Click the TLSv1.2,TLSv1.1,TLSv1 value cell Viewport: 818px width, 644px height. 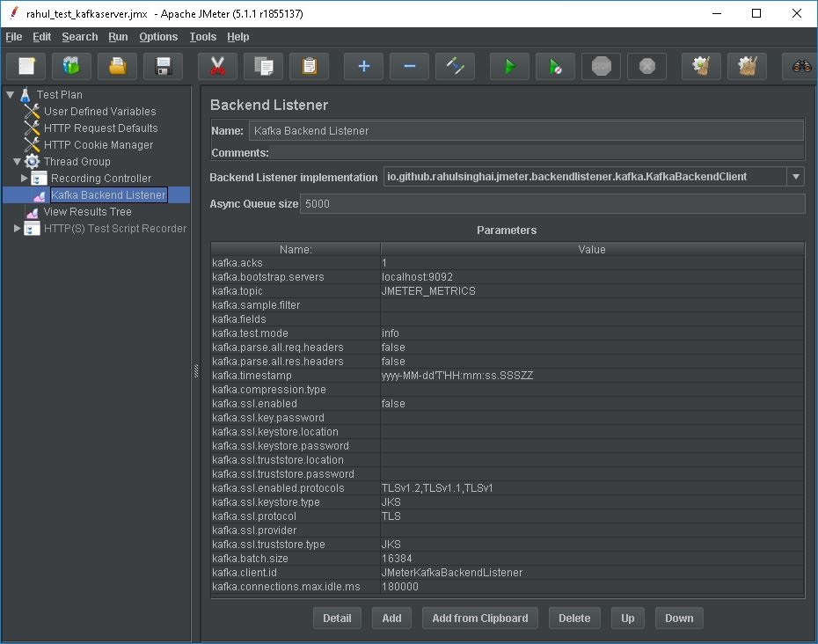point(592,488)
